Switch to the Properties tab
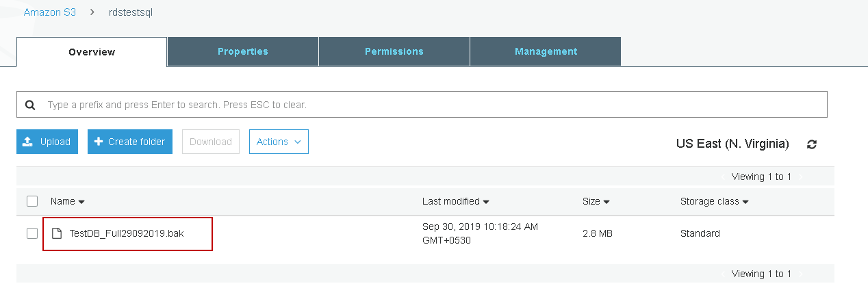Viewport: 868px width, 286px height. pyautogui.click(x=242, y=51)
